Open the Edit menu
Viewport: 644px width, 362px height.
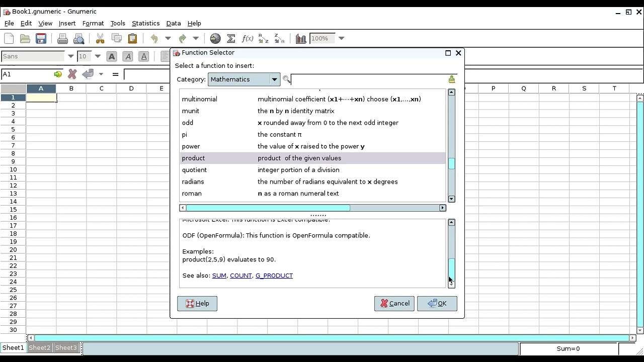click(x=26, y=23)
